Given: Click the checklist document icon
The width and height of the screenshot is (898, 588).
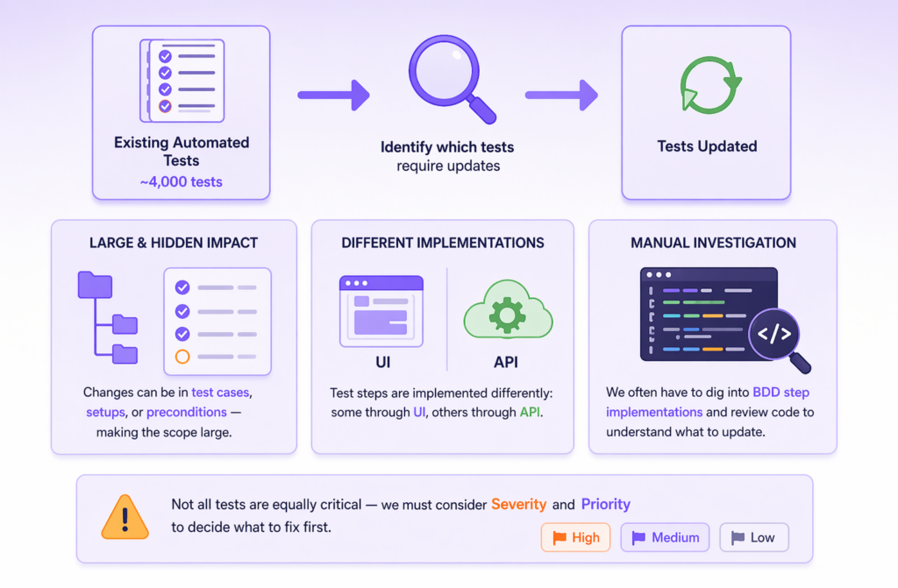Looking at the screenshot, I should click(x=182, y=80).
